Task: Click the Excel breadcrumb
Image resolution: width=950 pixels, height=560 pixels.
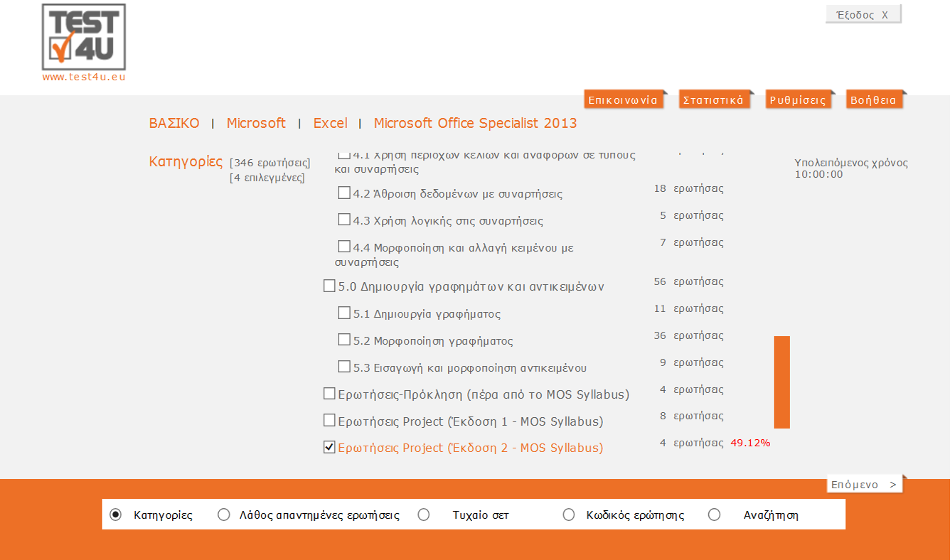Action: point(331,123)
